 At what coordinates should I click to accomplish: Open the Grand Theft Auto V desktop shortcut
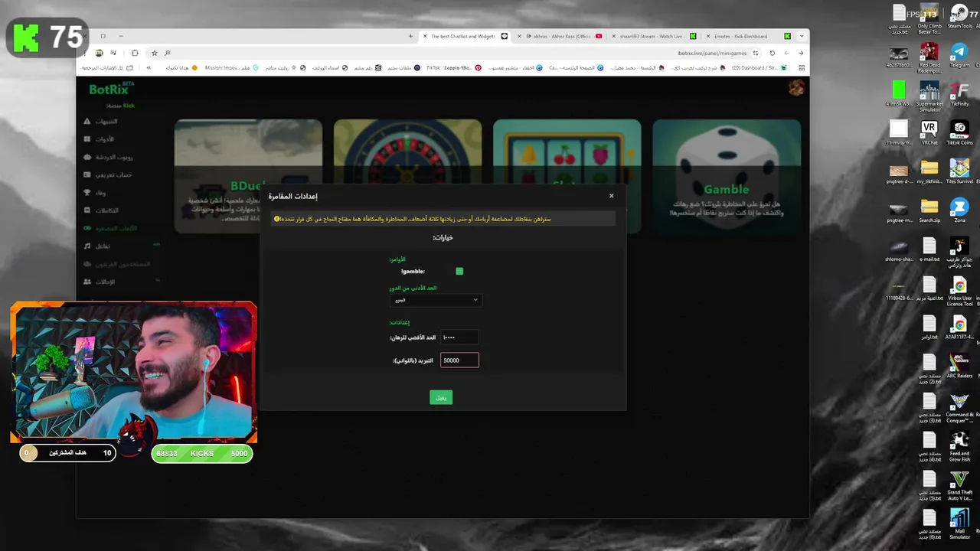tap(959, 486)
